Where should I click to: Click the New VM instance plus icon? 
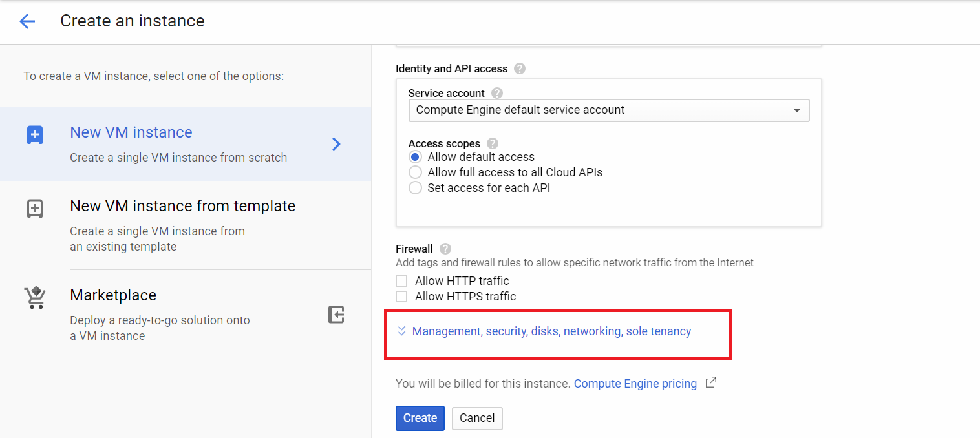pyautogui.click(x=34, y=135)
